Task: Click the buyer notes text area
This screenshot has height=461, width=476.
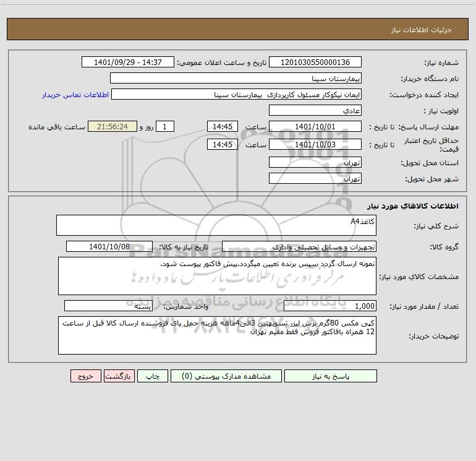Action: click(x=217, y=335)
